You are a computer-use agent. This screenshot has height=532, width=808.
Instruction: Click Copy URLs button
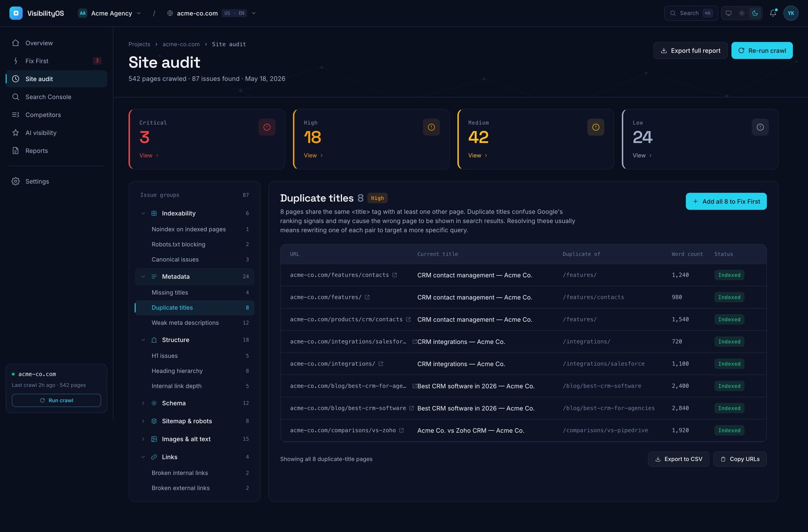tap(740, 459)
